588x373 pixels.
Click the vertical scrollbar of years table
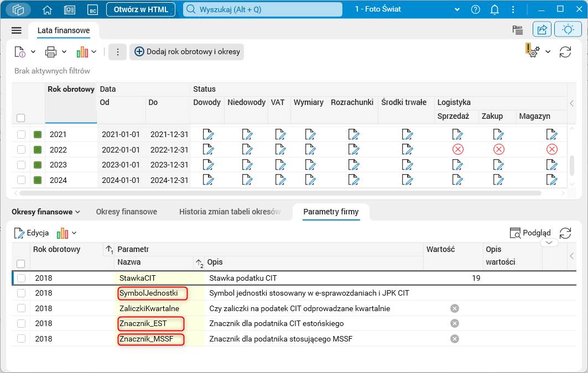pyautogui.click(x=572, y=166)
